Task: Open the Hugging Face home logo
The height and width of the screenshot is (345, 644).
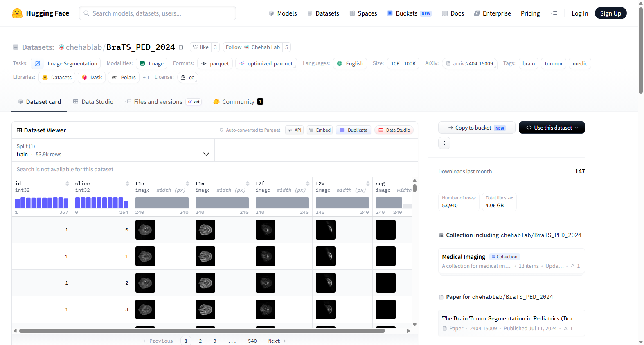Action: [41, 13]
